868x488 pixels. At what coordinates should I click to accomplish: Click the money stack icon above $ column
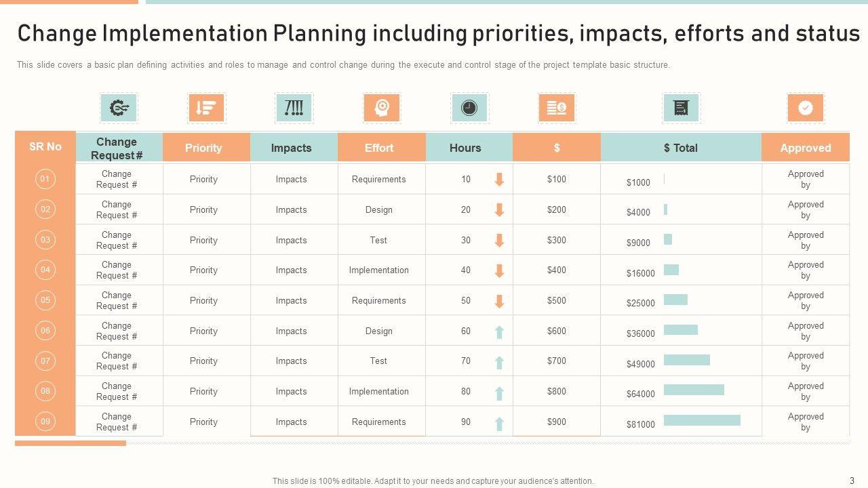(557, 108)
